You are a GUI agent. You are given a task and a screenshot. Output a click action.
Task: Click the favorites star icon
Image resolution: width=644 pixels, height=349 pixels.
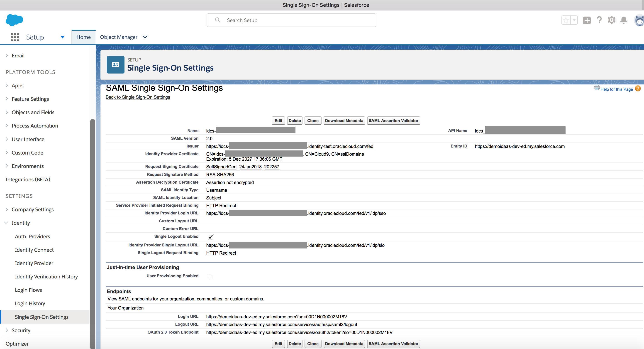pos(566,20)
